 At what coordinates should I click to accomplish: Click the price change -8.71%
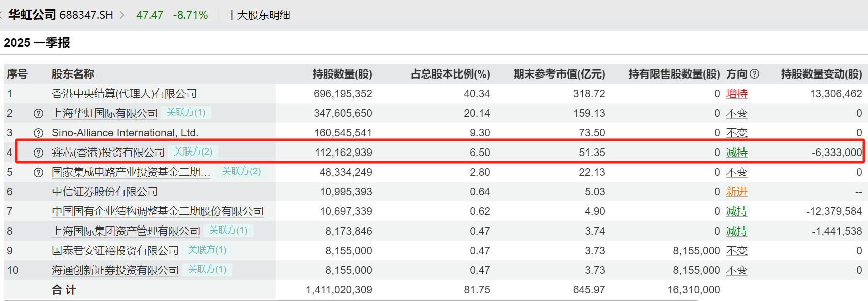(x=191, y=15)
